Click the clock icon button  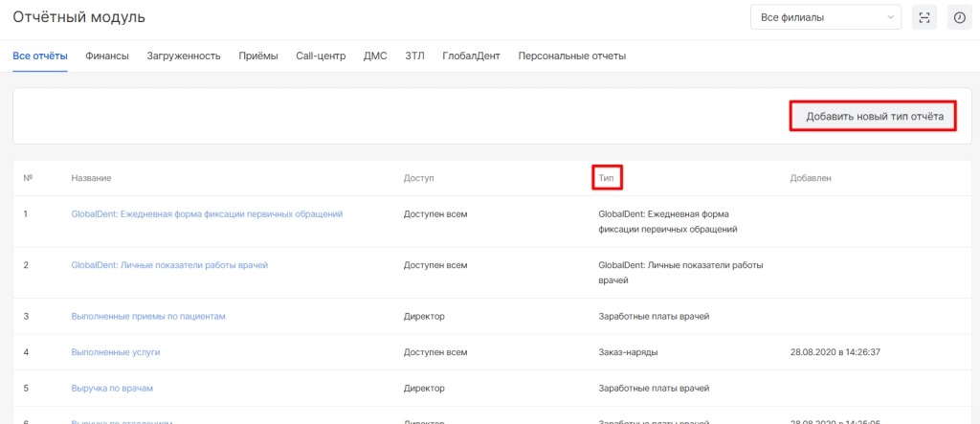click(959, 17)
